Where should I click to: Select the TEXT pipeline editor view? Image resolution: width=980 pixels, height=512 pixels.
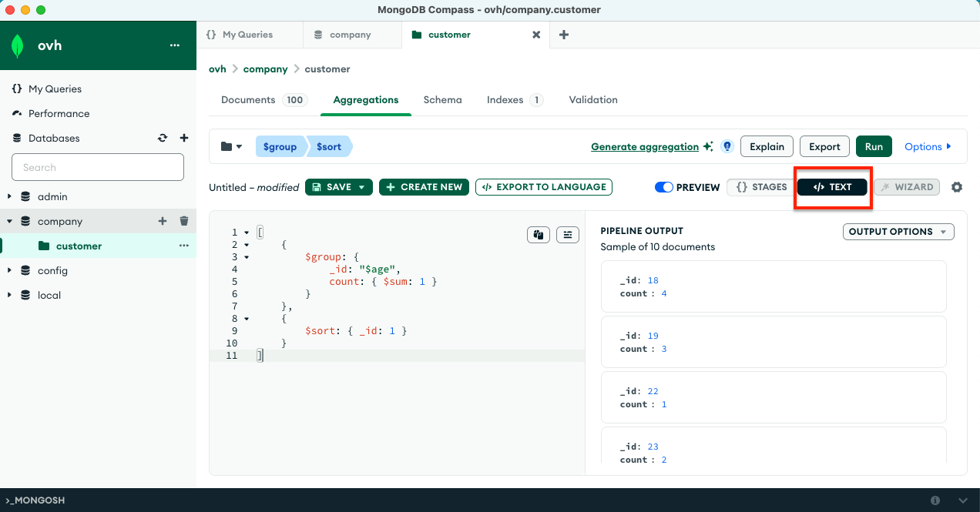click(x=832, y=187)
